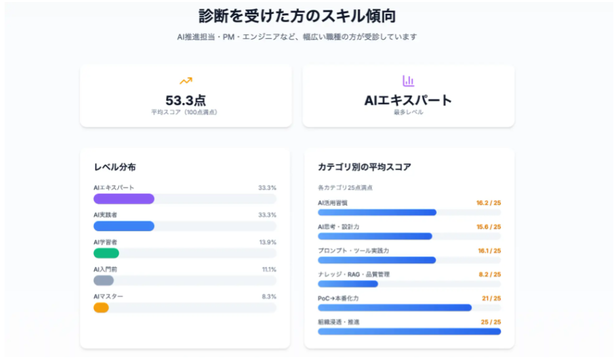Select the プロンプト・ツール実践力 score bar

(377, 260)
